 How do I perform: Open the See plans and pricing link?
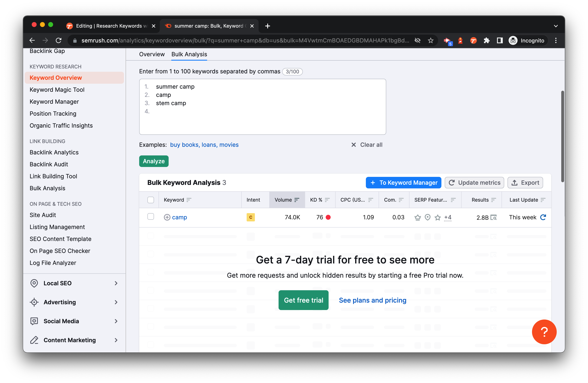coord(373,300)
